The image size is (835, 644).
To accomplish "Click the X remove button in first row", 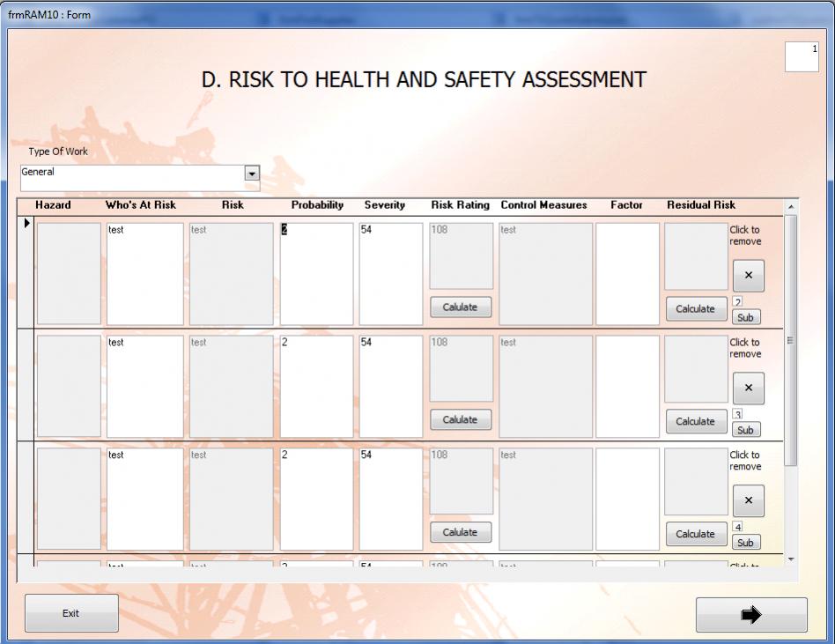I will [748, 276].
